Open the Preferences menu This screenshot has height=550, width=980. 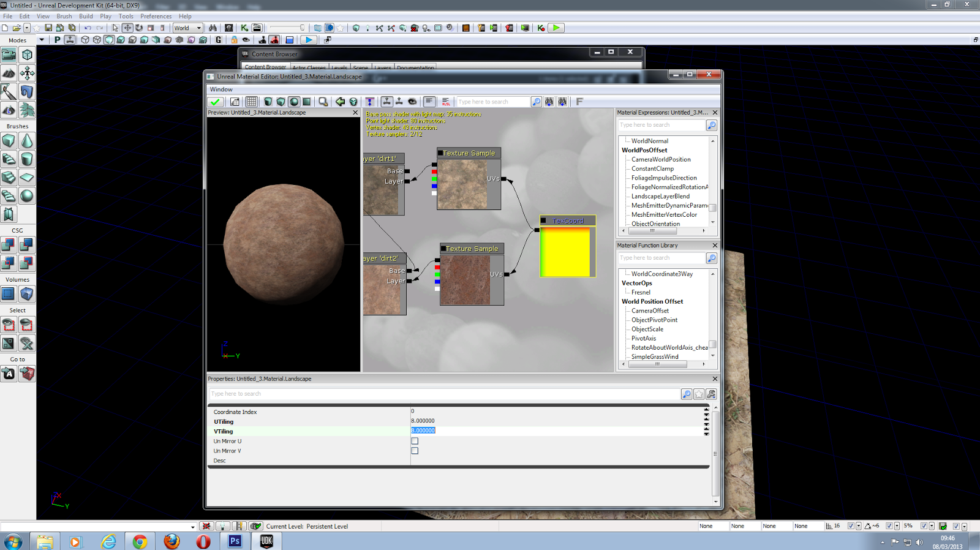pyautogui.click(x=156, y=17)
